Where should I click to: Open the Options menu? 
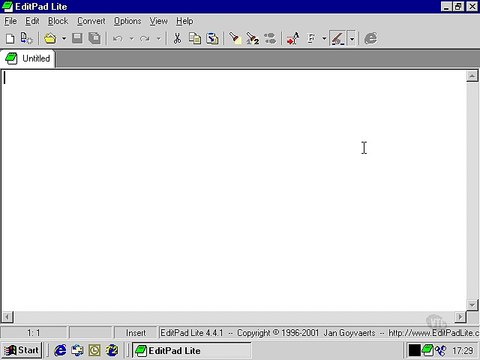click(x=128, y=21)
